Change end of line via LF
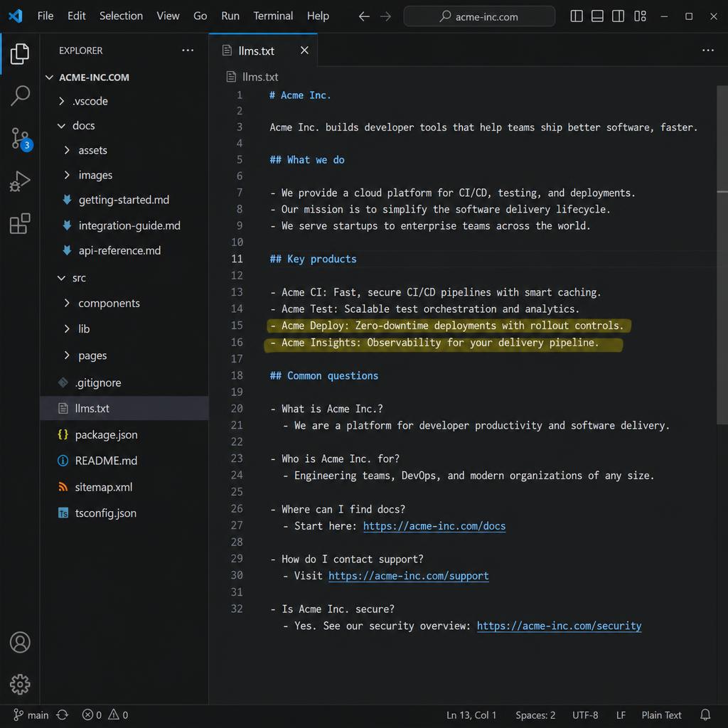Screen dimensions: 728x728 coord(620,715)
